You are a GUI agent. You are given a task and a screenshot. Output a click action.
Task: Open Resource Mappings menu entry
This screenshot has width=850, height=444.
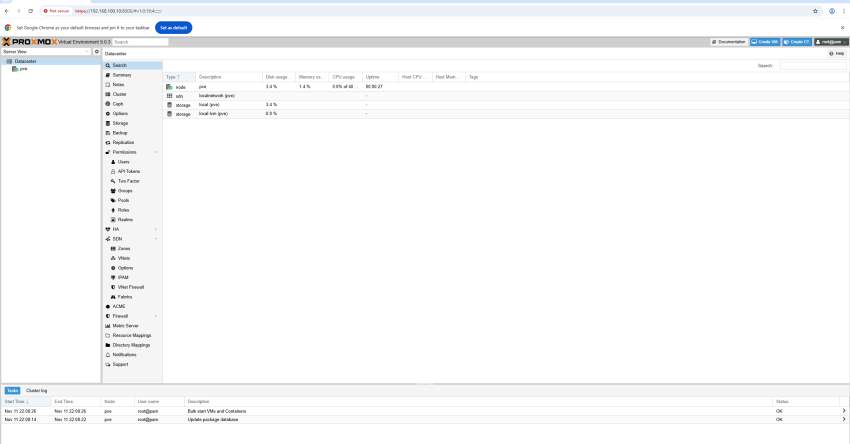point(132,336)
